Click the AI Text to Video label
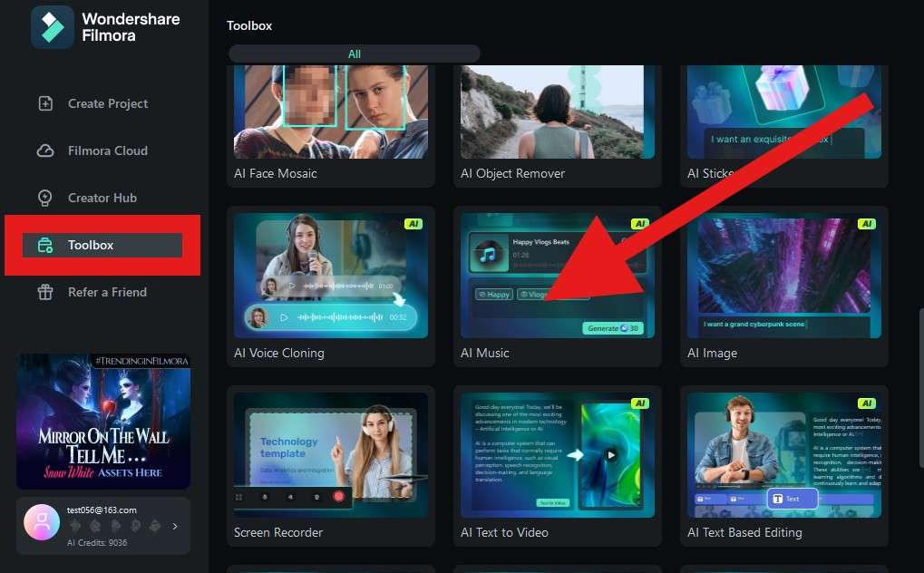The height and width of the screenshot is (573, 924). pos(504,532)
